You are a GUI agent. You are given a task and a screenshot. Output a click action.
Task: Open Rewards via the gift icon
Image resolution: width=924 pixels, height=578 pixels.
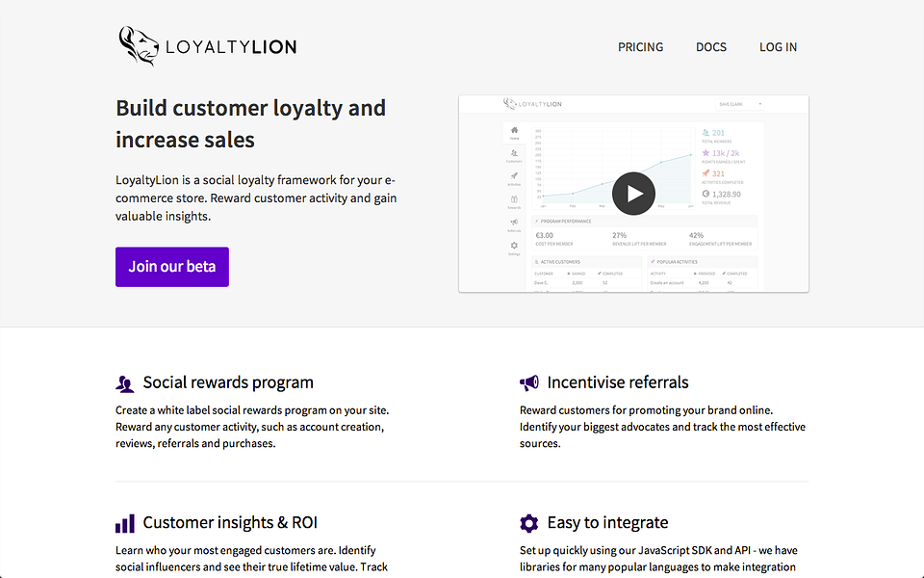click(515, 198)
